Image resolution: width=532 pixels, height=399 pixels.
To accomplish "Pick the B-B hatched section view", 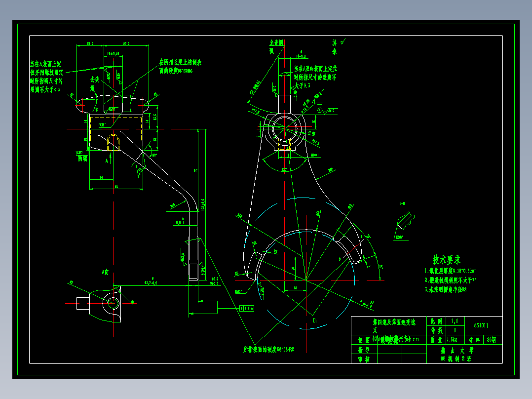I will point(406,220).
